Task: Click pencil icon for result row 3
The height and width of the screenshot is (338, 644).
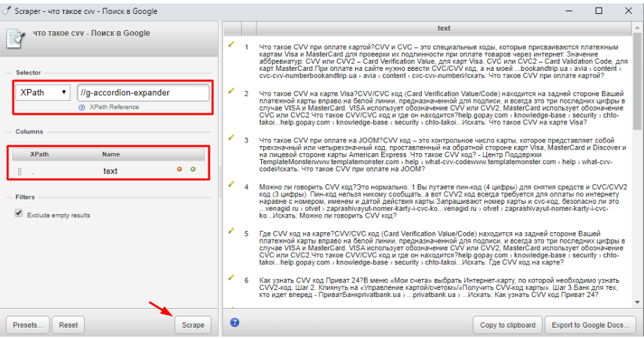Action: click(x=231, y=137)
